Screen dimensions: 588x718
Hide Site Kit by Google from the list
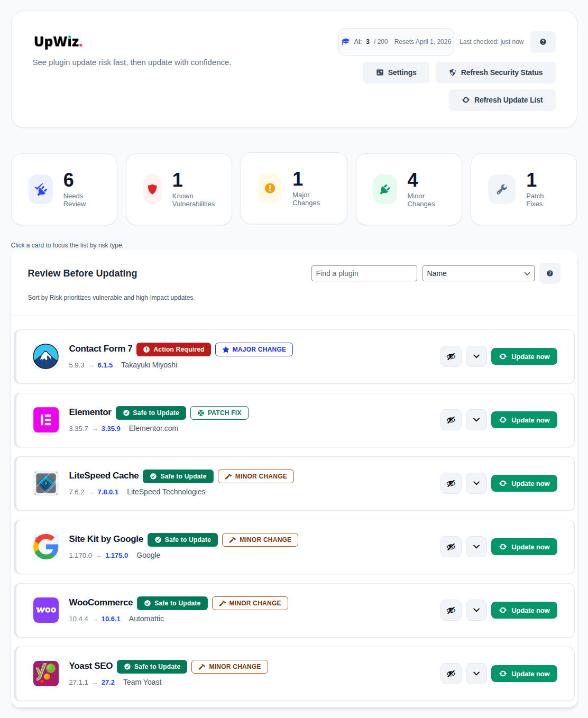451,547
